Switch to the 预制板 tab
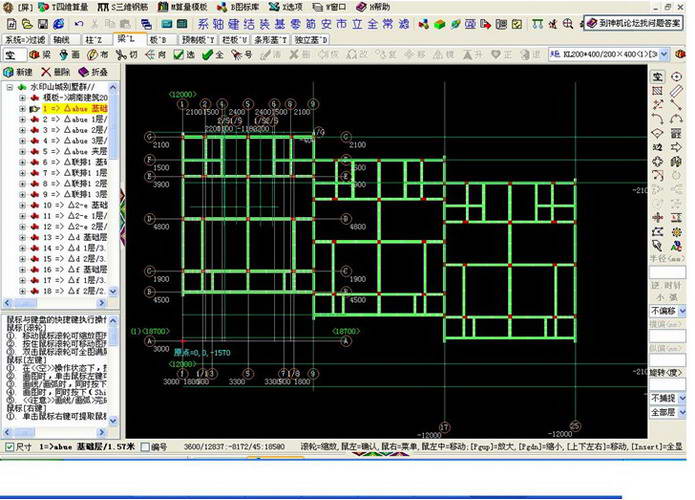This screenshot has width=695, height=500. coord(198,39)
